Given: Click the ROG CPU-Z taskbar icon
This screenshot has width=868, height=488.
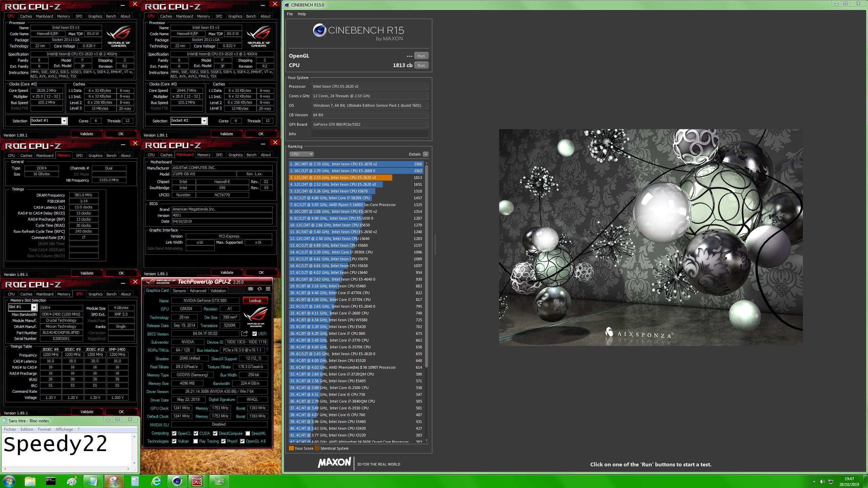Looking at the screenshot, I should click(197, 481).
